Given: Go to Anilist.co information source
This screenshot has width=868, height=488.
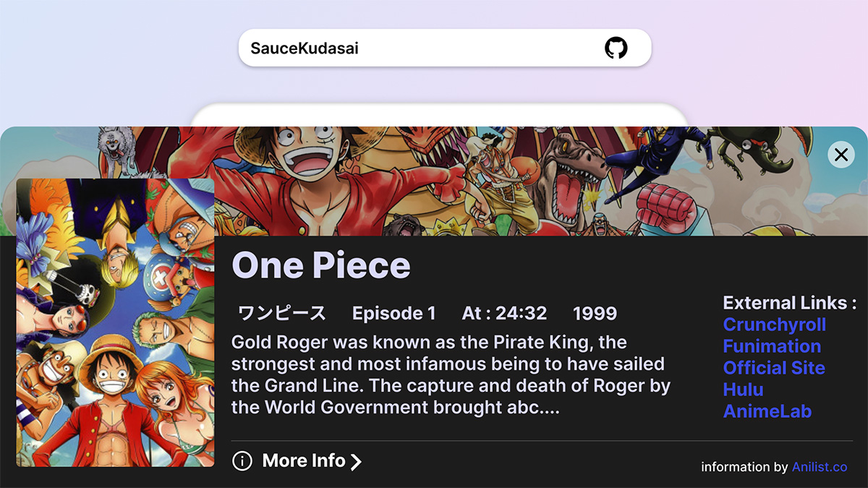Looking at the screenshot, I should (x=820, y=467).
